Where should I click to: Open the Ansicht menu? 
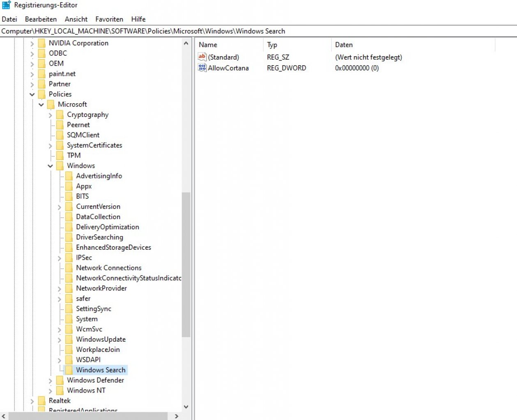76,19
